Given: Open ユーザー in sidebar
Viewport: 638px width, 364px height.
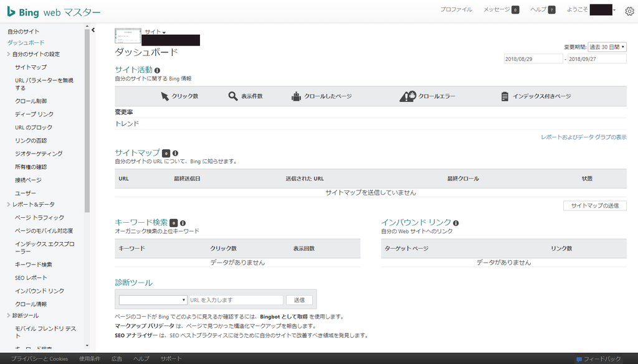Looking at the screenshot, I should (25, 194).
